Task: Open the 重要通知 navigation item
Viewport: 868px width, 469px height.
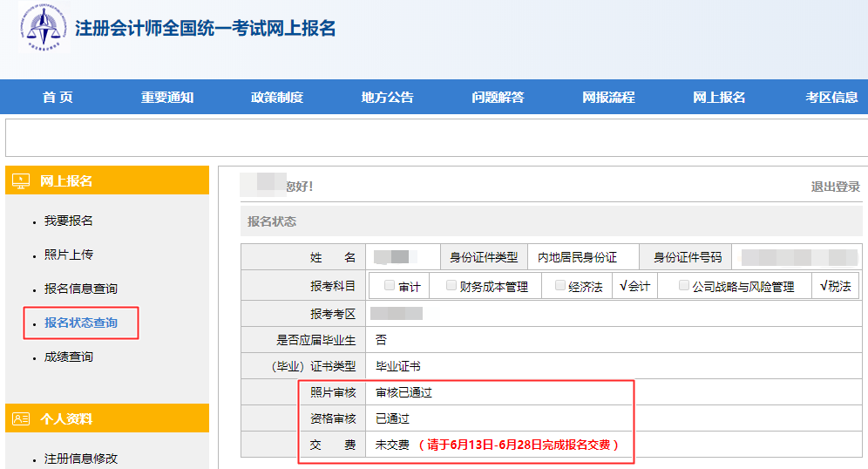Action: coord(167,98)
